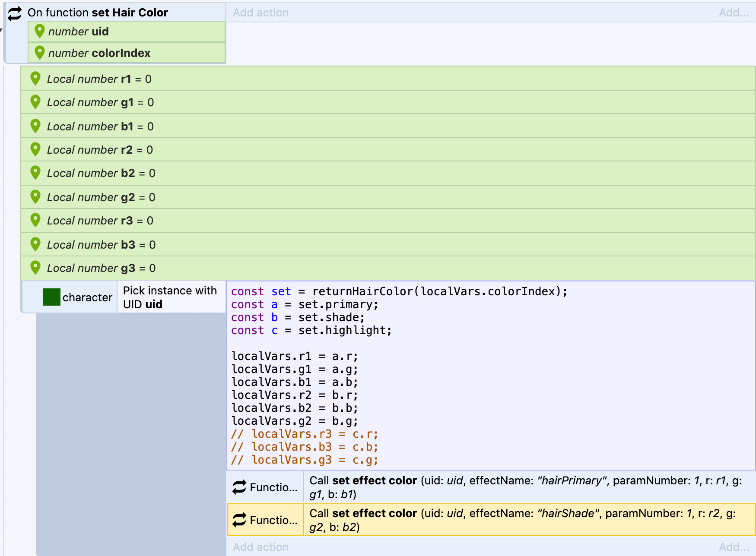Click the variable icon for Local number g2
The width and height of the screenshot is (756, 556).
pyautogui.click(x=35, y=197)
